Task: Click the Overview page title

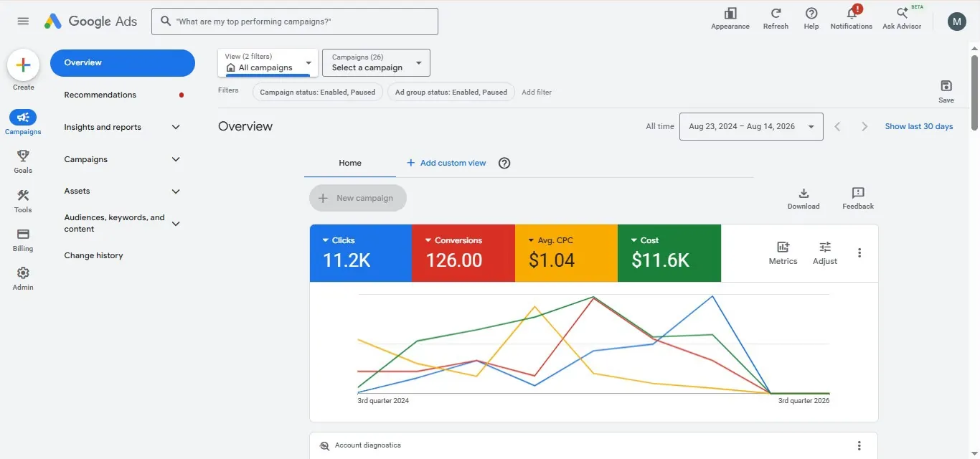Action: click(x=245, y=126)
